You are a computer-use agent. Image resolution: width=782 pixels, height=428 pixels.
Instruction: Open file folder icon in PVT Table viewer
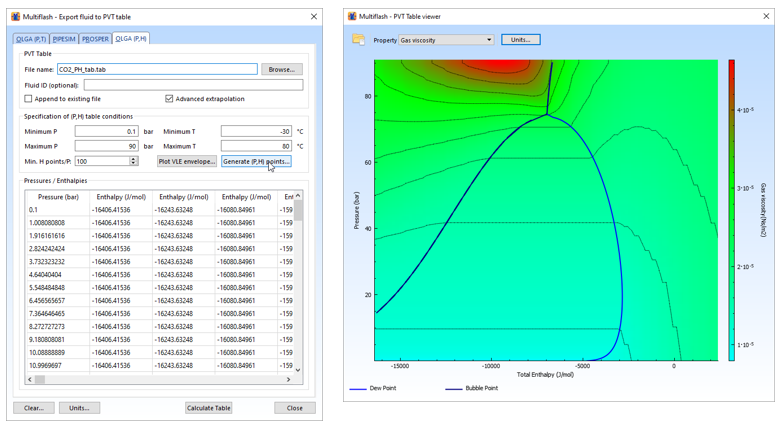(359, 39)
